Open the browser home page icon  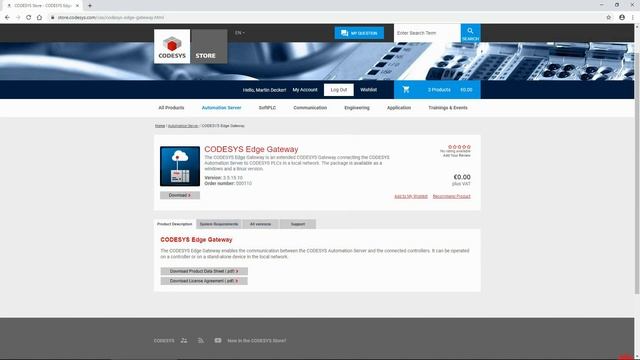39,18
